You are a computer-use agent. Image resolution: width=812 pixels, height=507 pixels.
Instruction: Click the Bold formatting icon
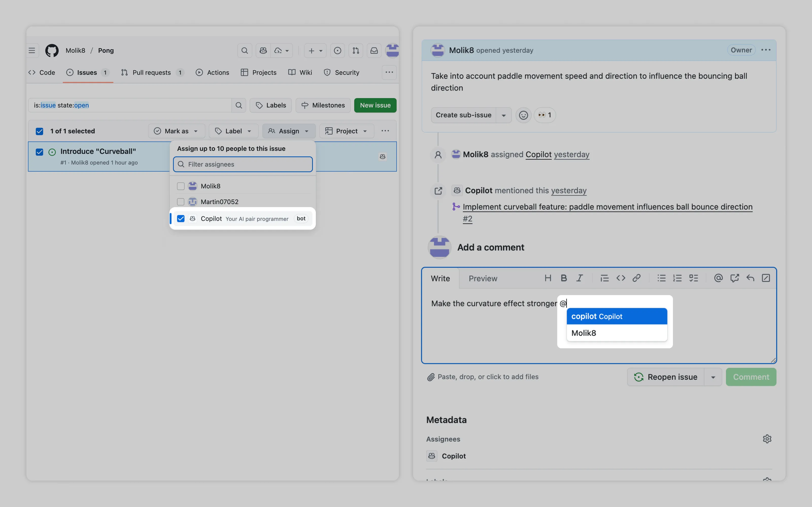point(564,278)
